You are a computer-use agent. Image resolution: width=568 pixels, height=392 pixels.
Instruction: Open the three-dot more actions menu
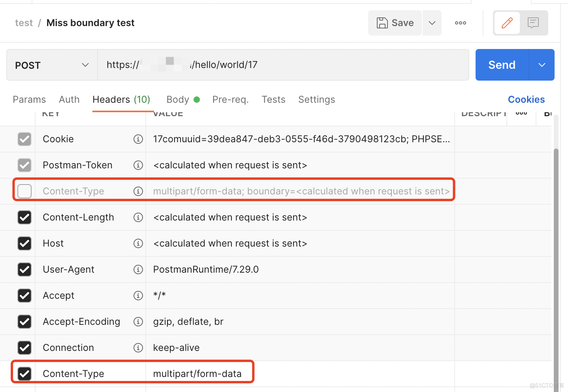461,23
